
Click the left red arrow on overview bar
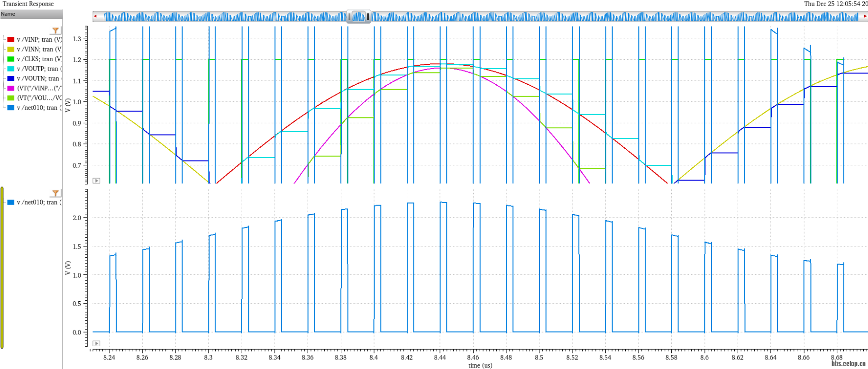click(95, 17)
